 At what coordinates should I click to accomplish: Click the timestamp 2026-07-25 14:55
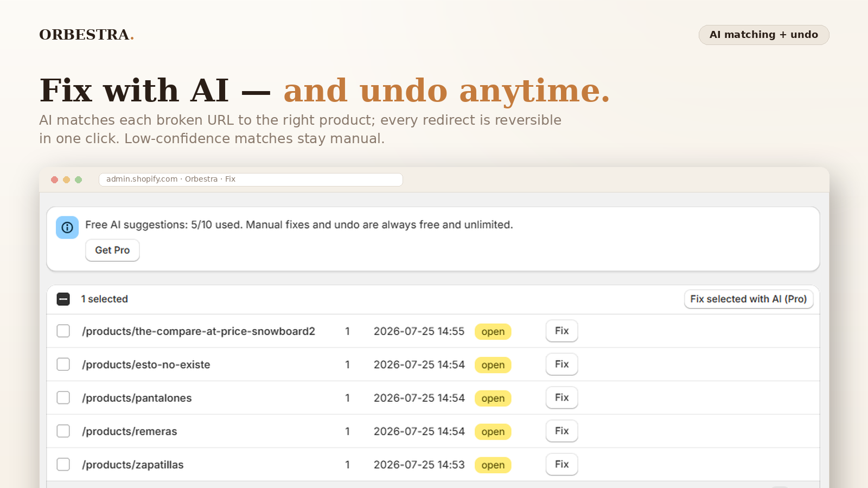pyautogui.click(x=419, y=331)
